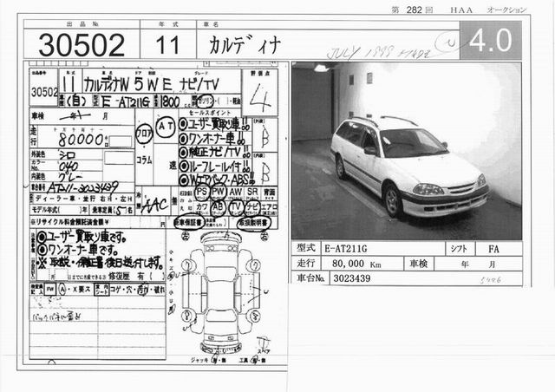Select the handwritten displacement 1800
This screenshot has height=392, width=555.
coord(170,101)
